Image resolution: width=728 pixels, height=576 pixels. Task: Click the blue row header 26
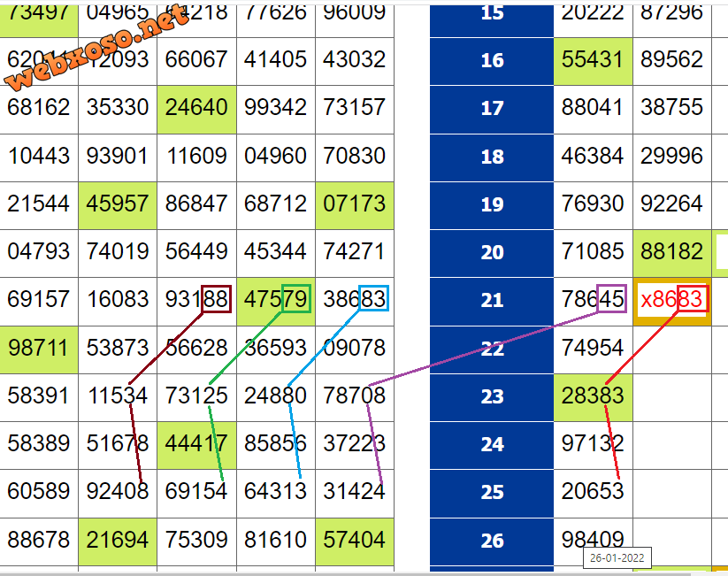pos(492,540)
